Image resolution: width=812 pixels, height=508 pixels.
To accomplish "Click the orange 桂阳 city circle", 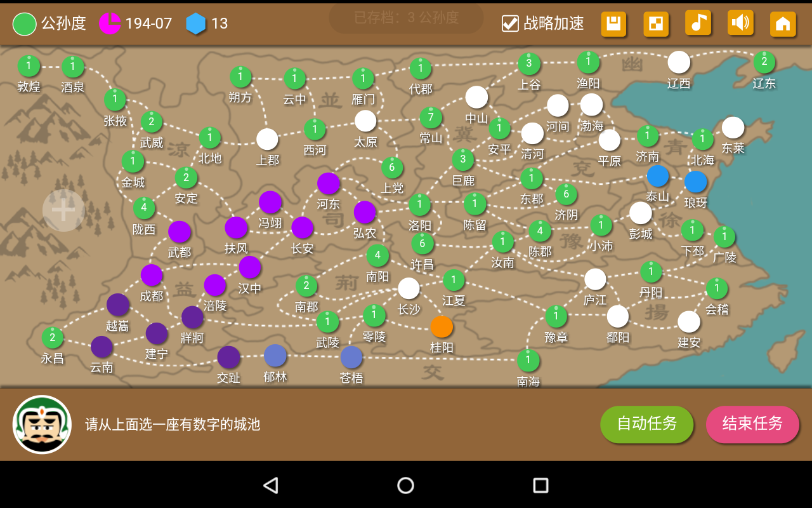I will click(442, 327).
